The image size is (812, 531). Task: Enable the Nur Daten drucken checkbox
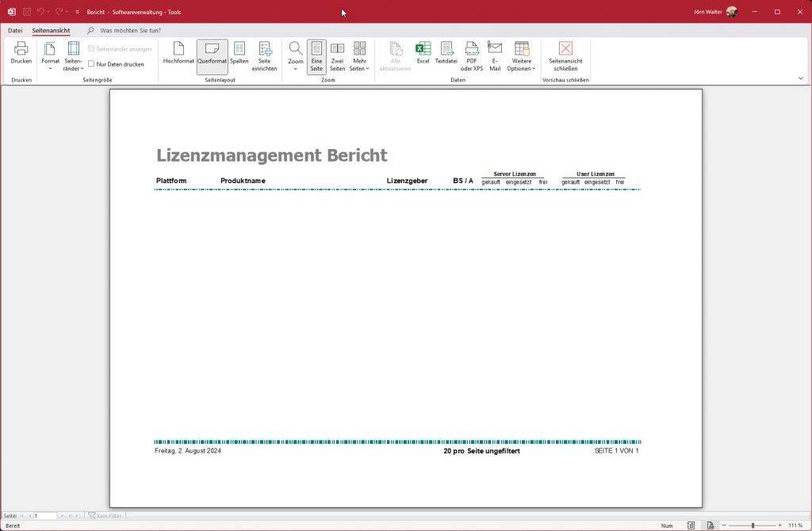click(91, 64)
